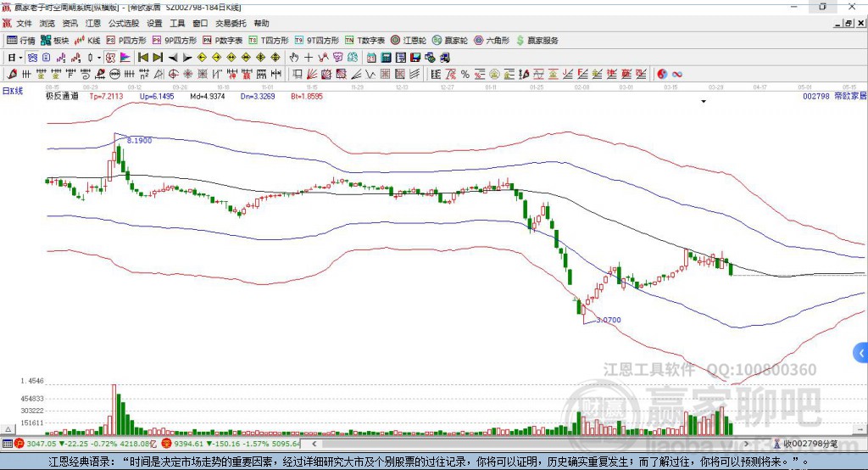Select the target circle crosshair tool
Screen dimensions: 868x470
(x=173, y=74)
